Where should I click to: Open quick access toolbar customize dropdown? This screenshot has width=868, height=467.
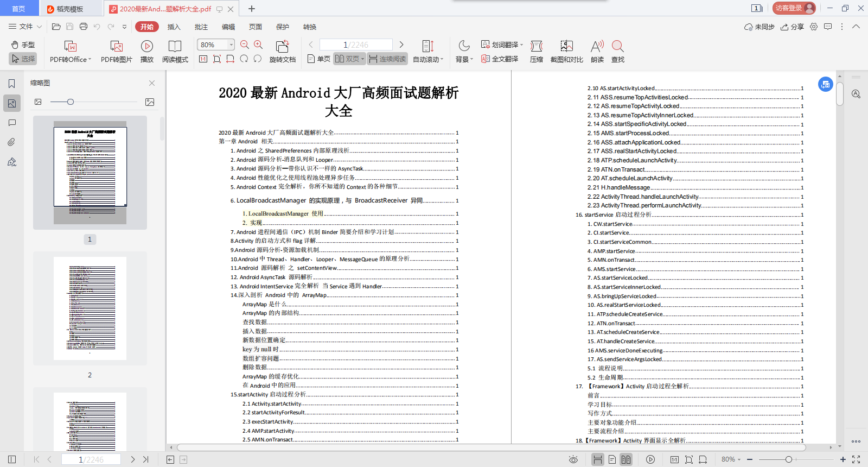tap(124, 27)
